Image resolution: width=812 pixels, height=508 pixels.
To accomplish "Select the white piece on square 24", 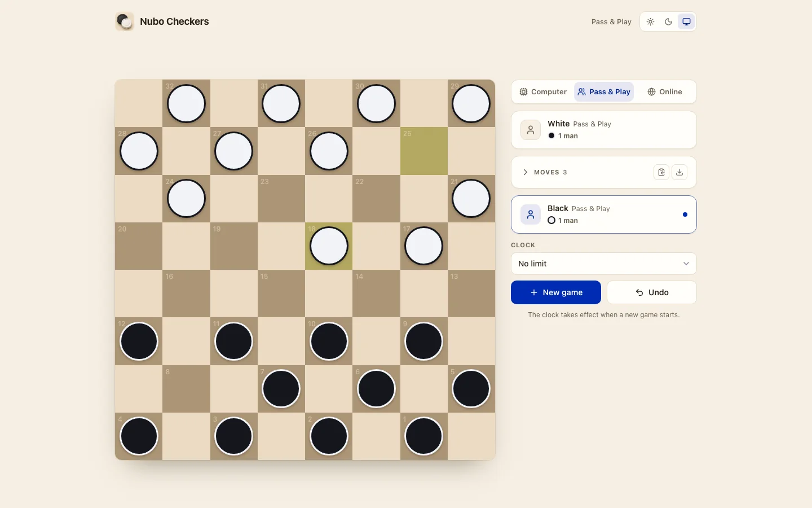I will tap(187, 199).
